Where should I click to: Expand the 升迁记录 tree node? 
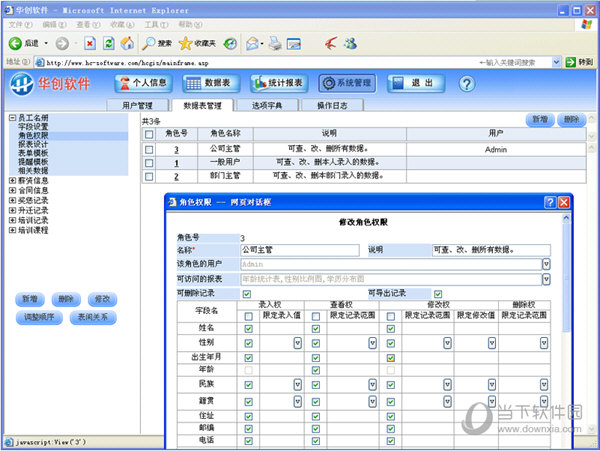tap(13, 210)
